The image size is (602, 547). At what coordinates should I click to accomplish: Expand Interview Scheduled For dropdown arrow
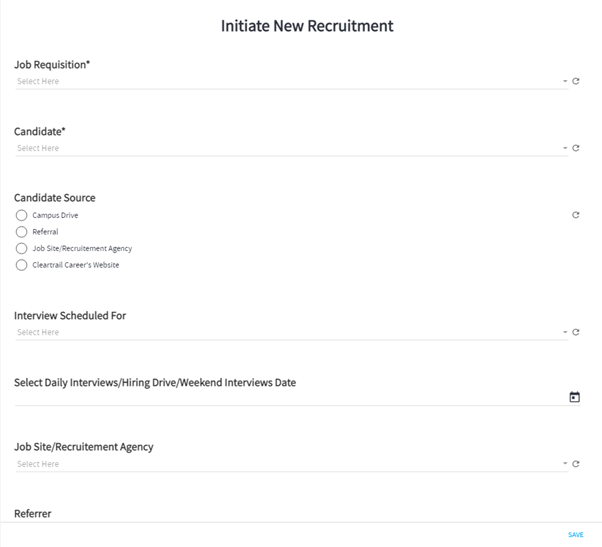tap(565, 332)
